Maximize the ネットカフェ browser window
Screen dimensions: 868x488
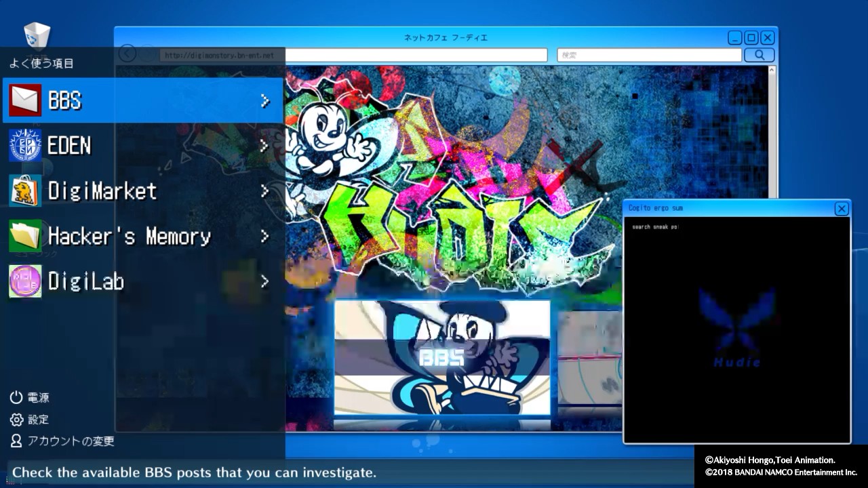tap(751, 38)
